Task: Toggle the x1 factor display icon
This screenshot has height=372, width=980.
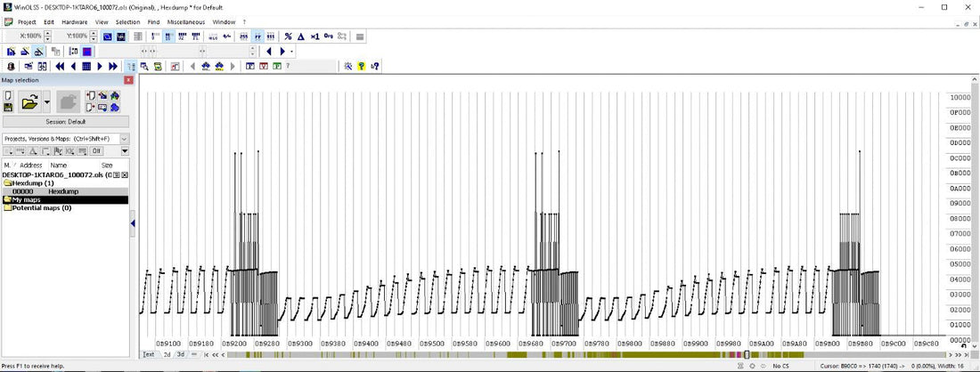Action: pyautogui.click(x=315, y=36)
